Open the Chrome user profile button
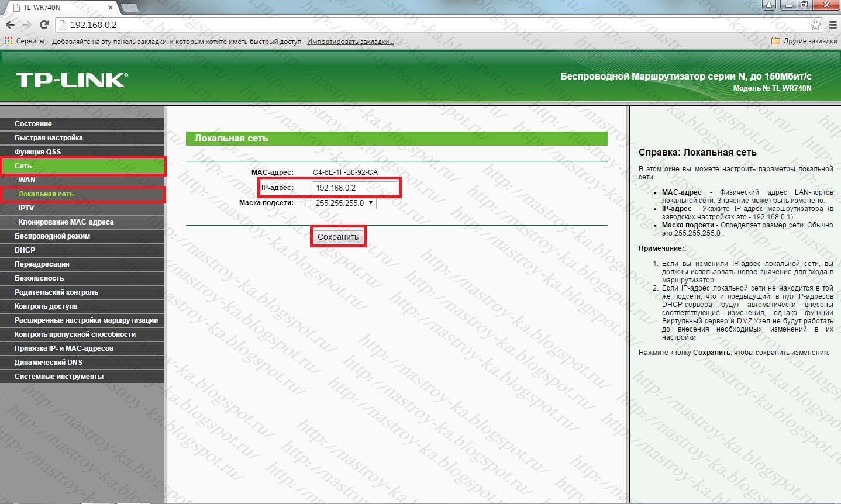This screenshot has width=841, height=504. click(x=770, y=5)
